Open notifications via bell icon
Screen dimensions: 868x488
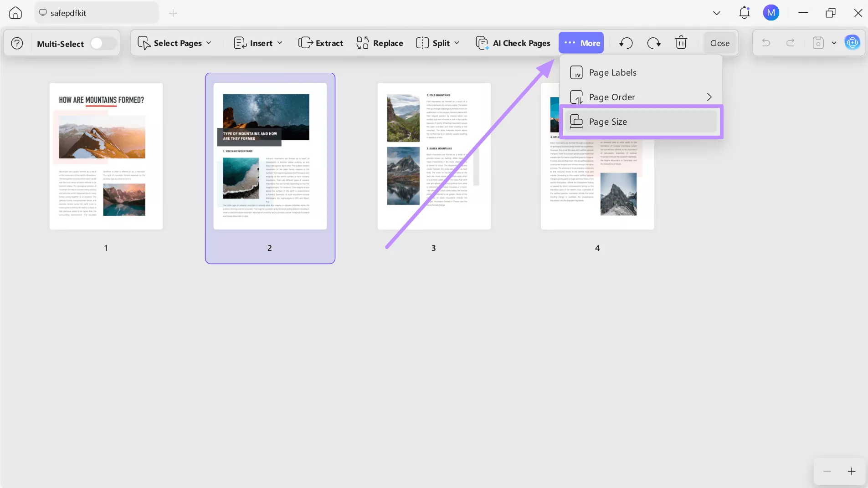(x=745, y=13)
